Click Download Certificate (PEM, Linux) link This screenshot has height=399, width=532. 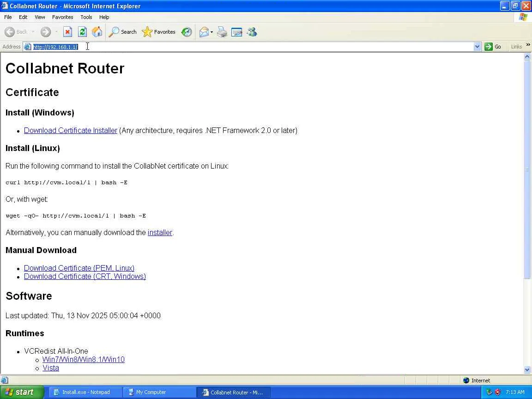(79, 268)
